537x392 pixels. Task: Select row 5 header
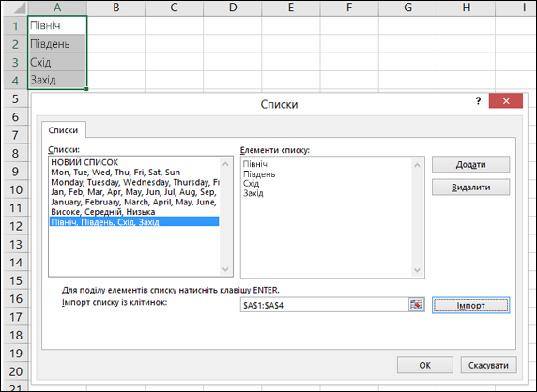15,98
